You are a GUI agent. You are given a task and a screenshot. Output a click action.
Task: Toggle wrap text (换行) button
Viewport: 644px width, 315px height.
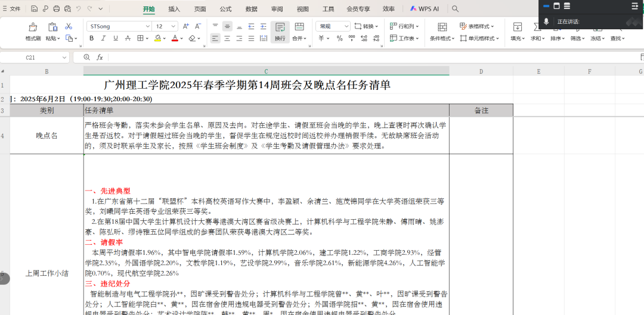click(280, 31)
